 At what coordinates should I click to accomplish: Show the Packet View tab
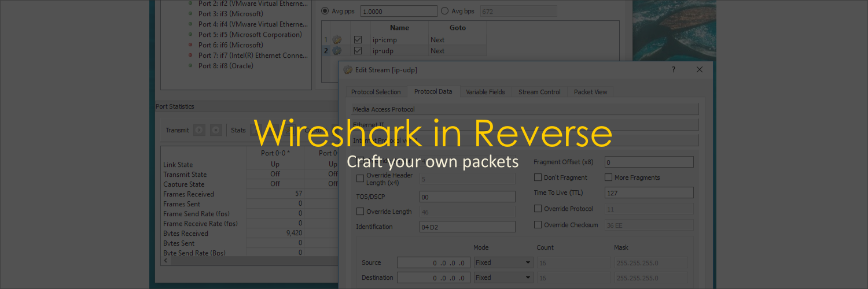590,92
